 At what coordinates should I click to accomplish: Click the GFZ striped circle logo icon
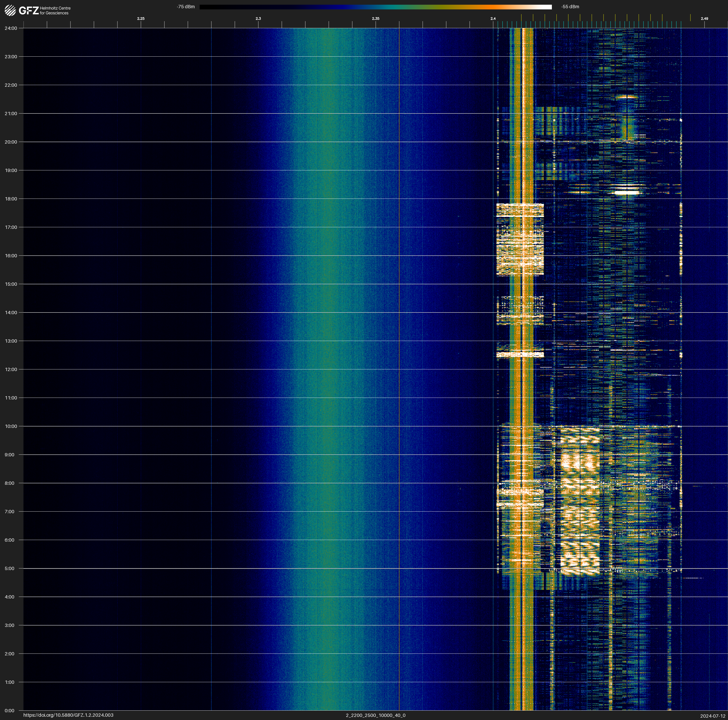(10, 11)
